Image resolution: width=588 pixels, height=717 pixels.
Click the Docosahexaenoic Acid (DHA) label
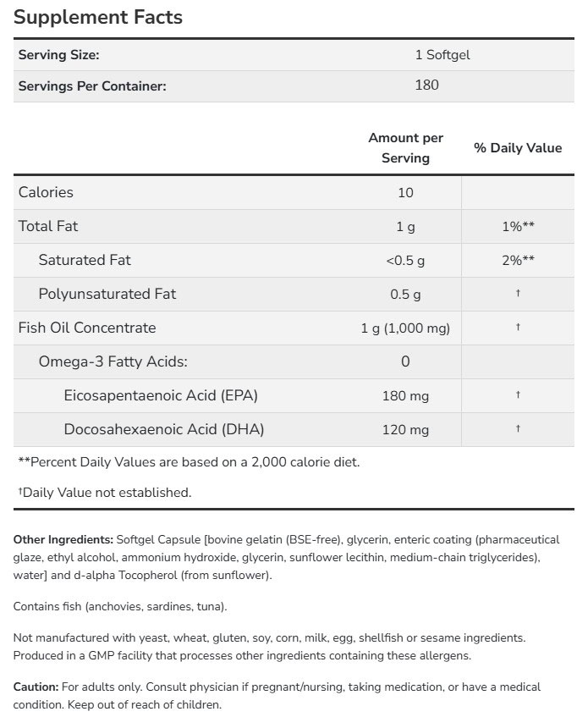164,429
